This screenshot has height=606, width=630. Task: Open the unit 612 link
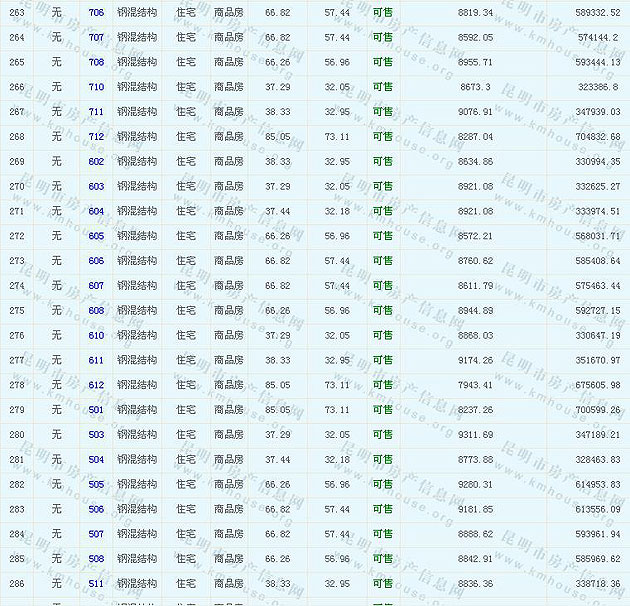pos(96,385)
